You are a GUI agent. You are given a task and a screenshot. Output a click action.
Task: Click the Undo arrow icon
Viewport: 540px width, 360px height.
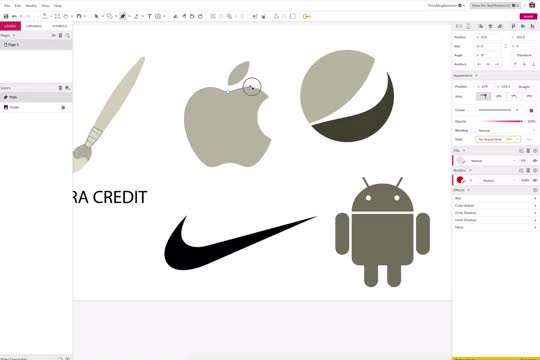click(14, 16)
